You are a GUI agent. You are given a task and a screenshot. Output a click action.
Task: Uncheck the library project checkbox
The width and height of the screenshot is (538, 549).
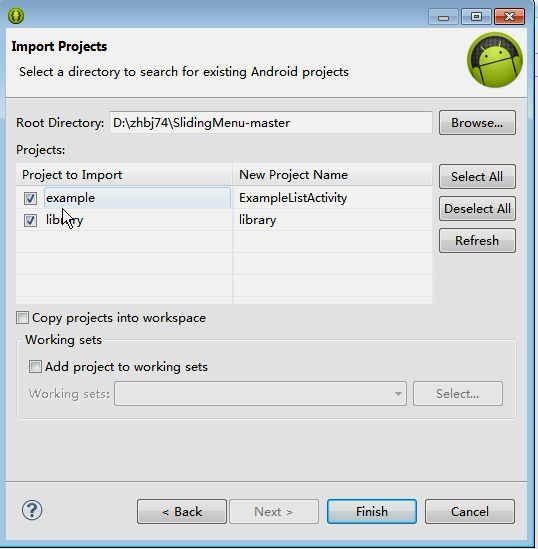pos(30,220)
